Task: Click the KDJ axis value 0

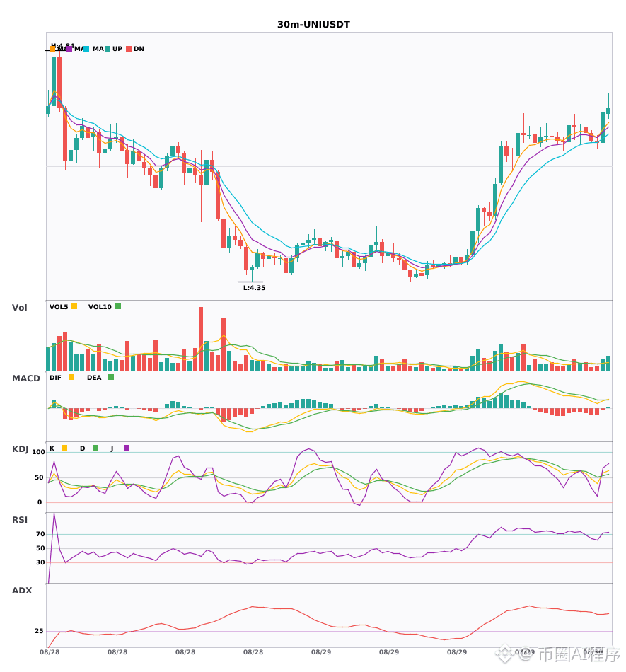Action: click(40, 502)
